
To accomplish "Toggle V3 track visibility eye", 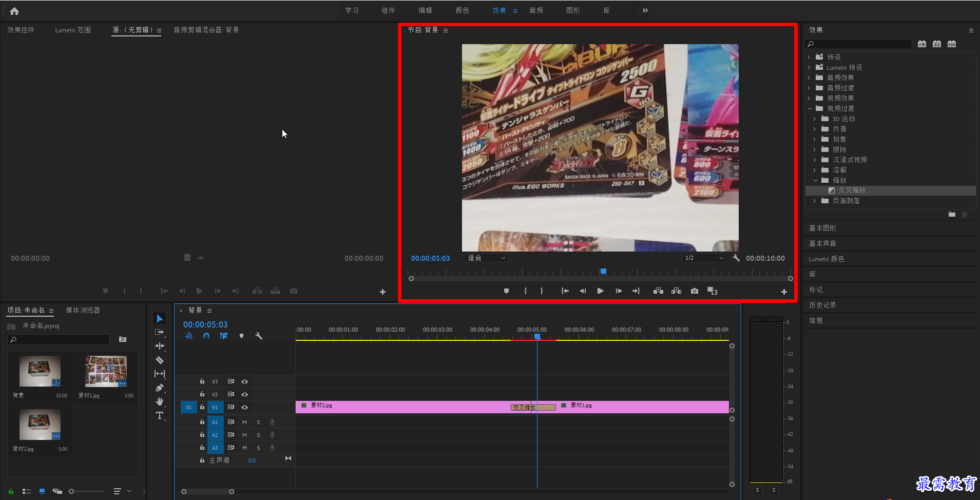I will tap(245, 381).
